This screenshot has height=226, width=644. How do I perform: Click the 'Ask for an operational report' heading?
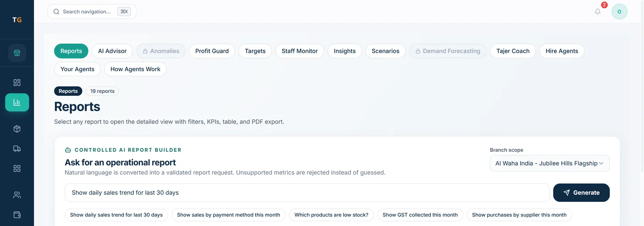(120, 162)
